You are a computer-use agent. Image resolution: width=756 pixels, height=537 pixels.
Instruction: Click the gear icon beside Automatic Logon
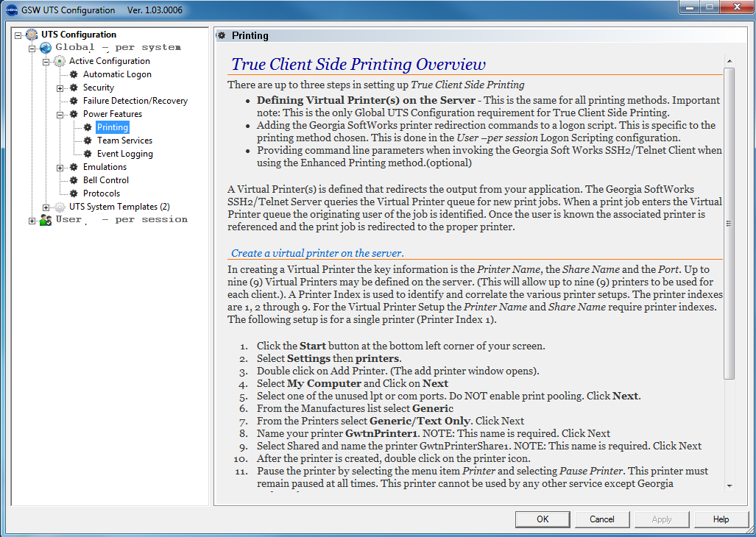point(74,74)
